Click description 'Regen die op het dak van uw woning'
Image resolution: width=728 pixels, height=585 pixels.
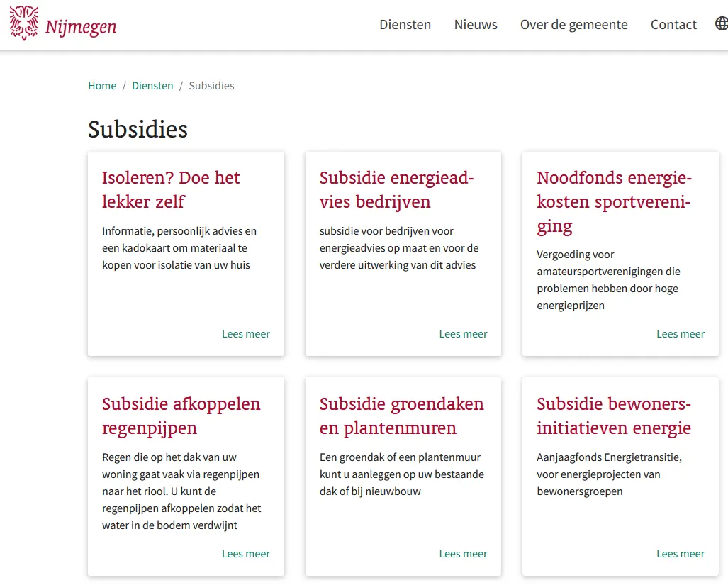click(x=181, y=491)
